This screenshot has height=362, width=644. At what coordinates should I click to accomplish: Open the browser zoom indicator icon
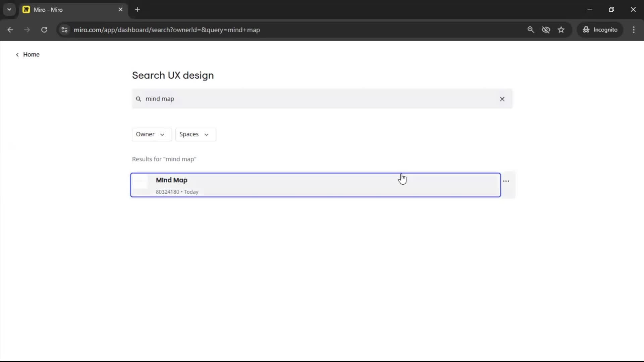(531, 29)
